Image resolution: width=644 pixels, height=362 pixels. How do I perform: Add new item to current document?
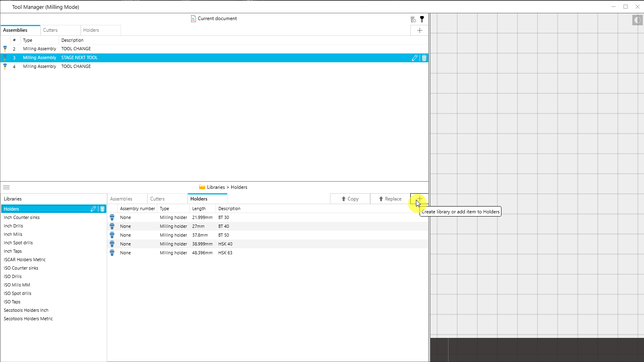419,31
